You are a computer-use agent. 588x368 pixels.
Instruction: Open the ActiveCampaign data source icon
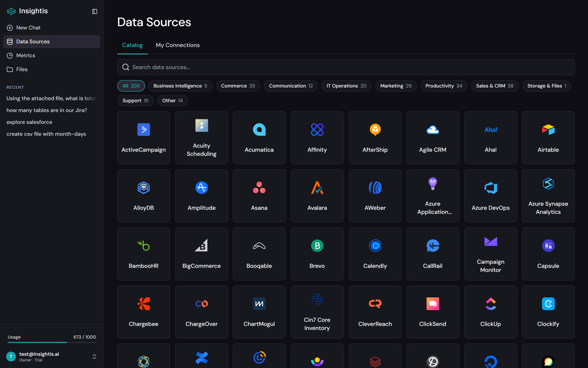144,130
